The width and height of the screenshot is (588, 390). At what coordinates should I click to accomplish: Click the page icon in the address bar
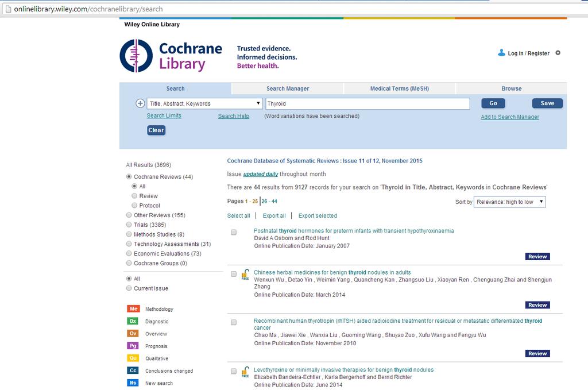[x=7, y=9]
